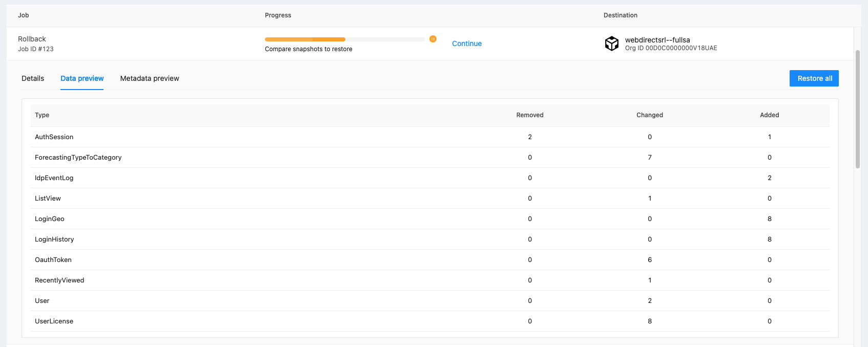Select the Data preview tab

[x=82, y=78]
